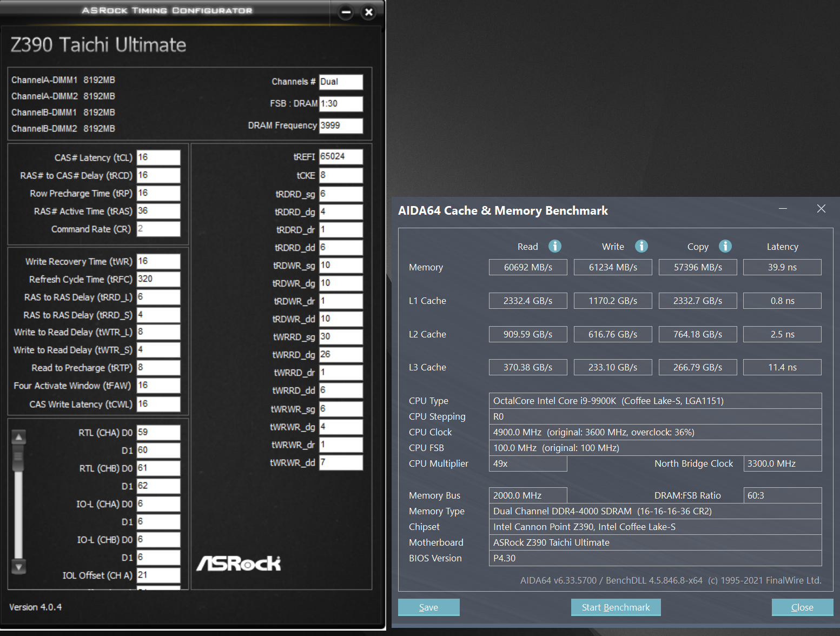The width and height of the screenshot is (840, 636).
Task: Click the Command Rate (CR) field
Action: click(x=158, y=229)
